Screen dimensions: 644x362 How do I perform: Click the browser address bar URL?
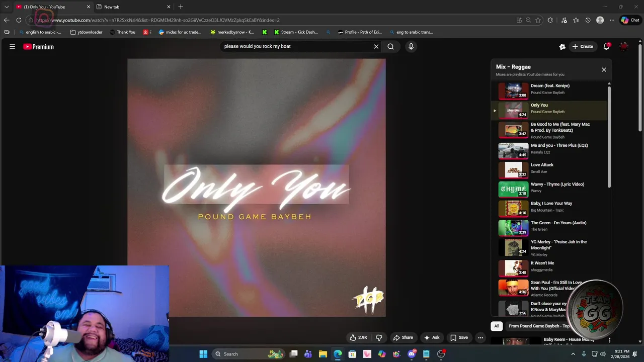tap(157, 20)
